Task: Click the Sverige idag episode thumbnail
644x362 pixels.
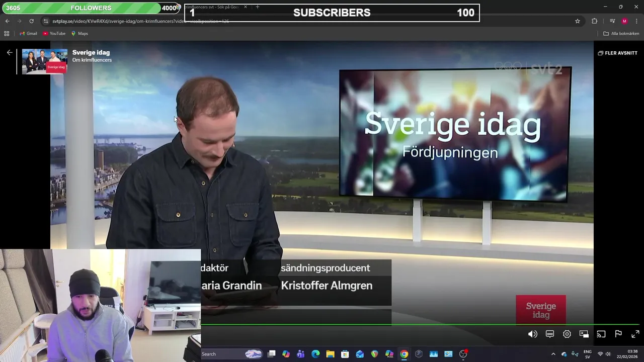Action: coord(45,61)
